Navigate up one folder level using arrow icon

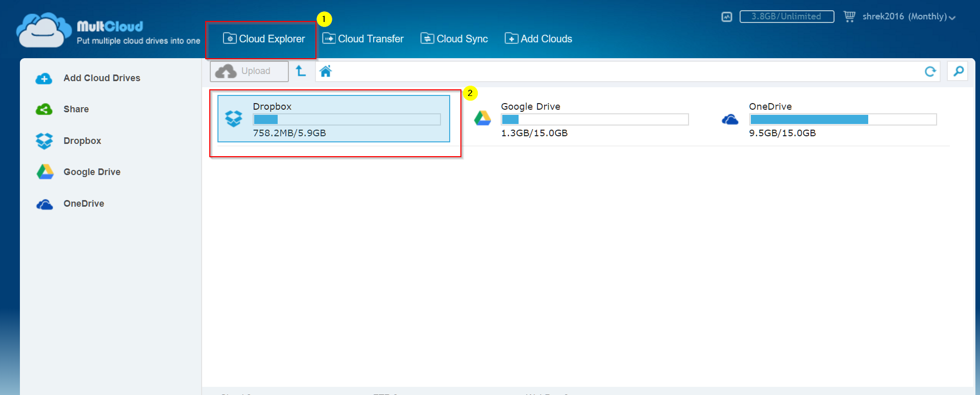click(x=301, y=71)
